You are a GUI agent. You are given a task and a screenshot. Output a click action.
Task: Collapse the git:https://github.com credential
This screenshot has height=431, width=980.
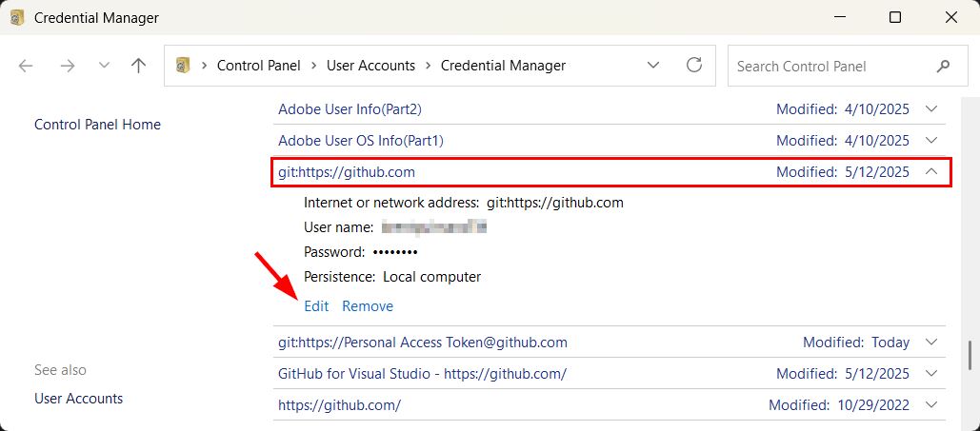tap(931, 172)
